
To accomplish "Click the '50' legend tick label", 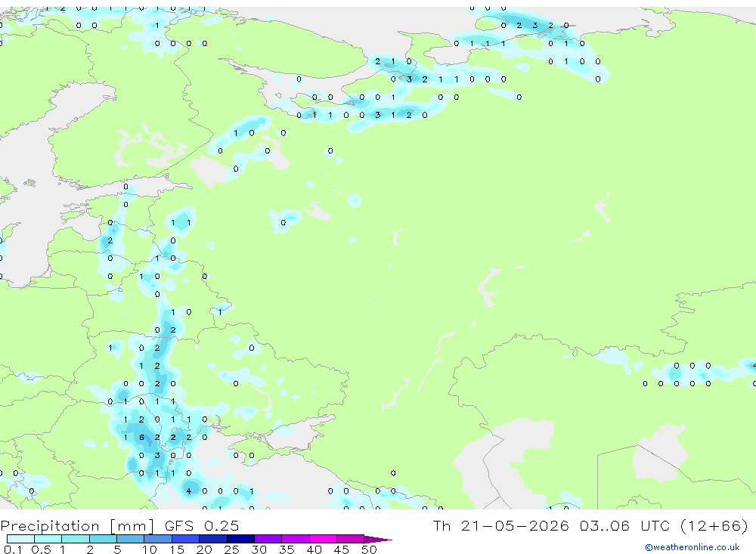I will [370, 549].
